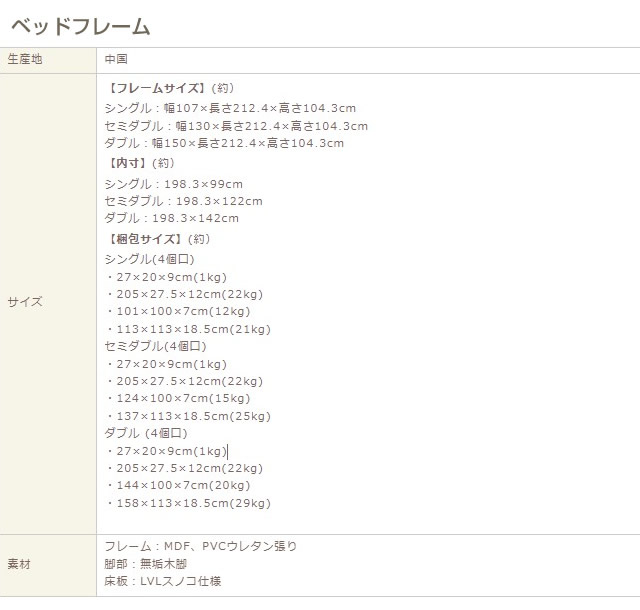
Task: Click the 158×113×18.5cm(29kg) entry
Action: pyautogui.click(x=188, y=503)
